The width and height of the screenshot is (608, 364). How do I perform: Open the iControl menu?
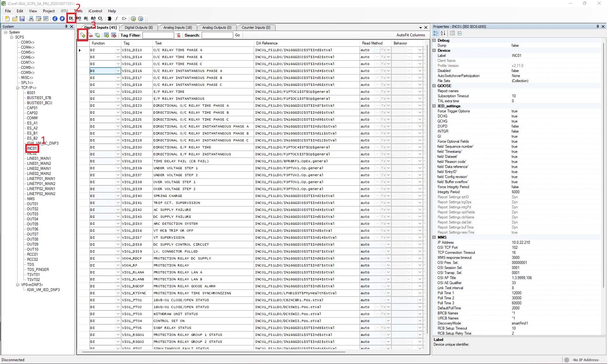(95, 11)
